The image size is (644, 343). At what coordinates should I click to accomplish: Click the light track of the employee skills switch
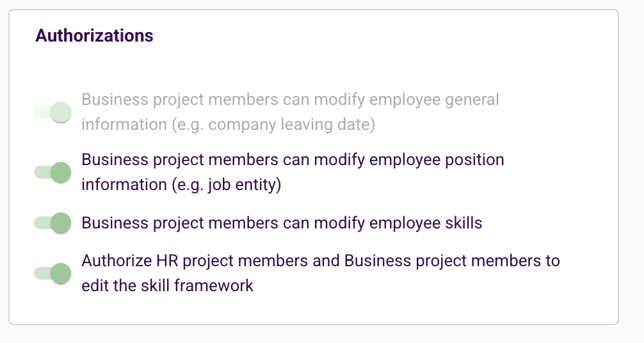42,223
